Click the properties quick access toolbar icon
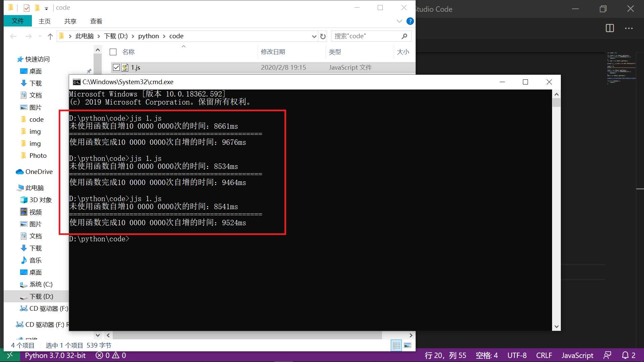 (x=26, y=8)
